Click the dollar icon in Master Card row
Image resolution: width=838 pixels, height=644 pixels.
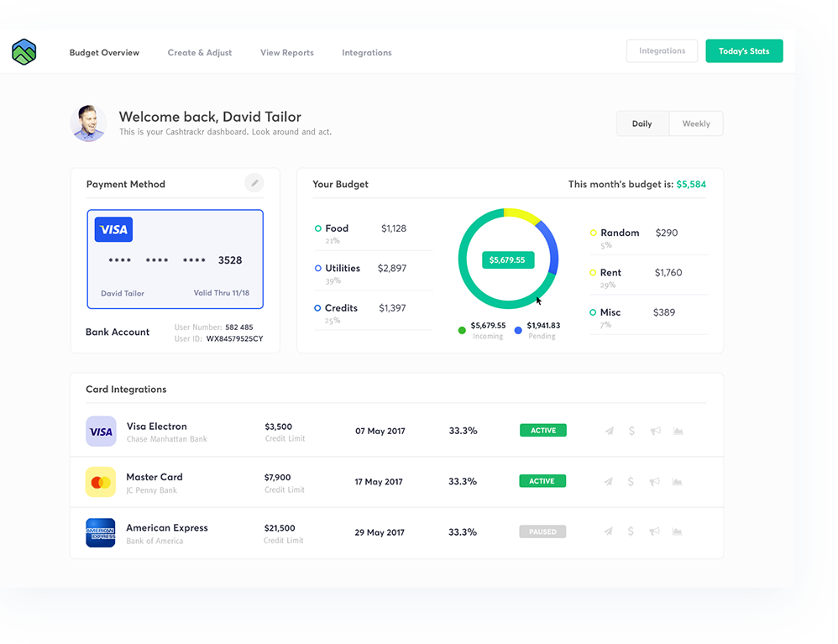click(631, 481)
